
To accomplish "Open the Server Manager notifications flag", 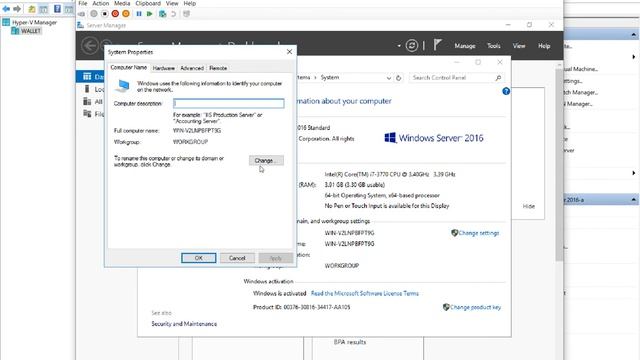I will (x=437, y=44).
